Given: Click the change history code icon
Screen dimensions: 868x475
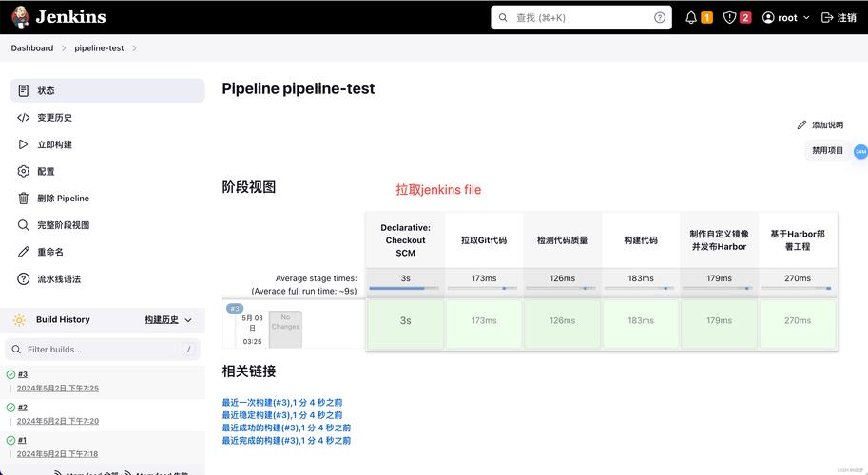Looking at the screenshot, I should click(23, 117).
